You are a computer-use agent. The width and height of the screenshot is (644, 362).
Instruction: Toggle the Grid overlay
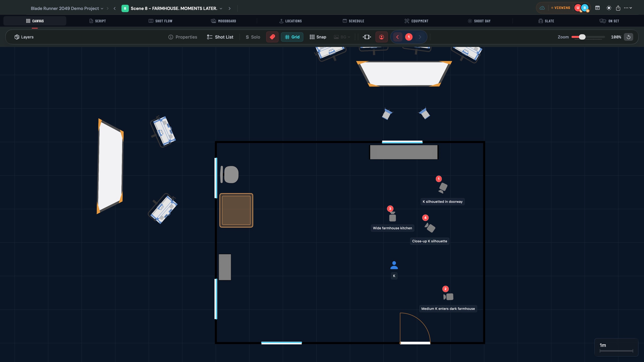coord(292,37)
